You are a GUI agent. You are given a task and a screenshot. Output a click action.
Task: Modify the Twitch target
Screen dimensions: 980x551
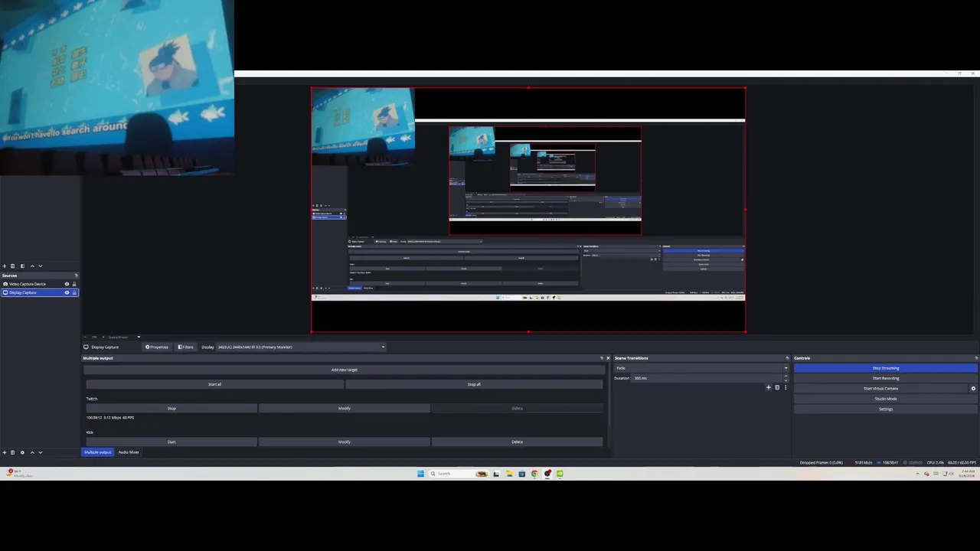(345, 409)
